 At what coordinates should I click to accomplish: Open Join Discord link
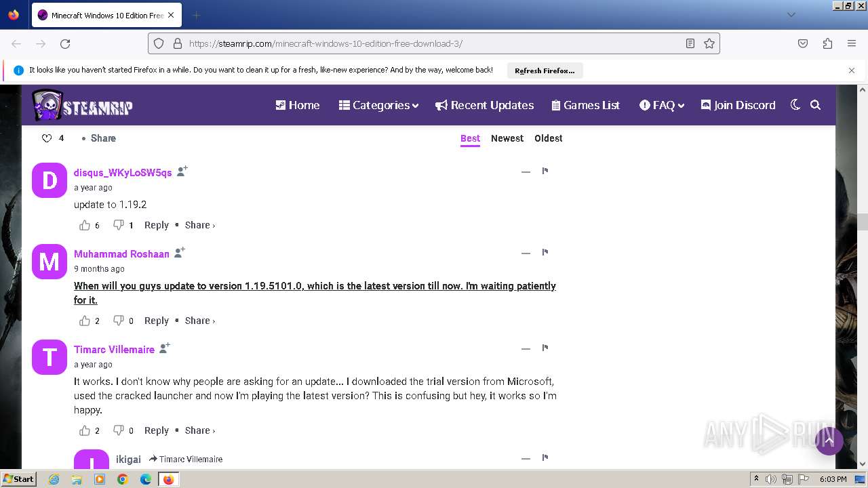738,105
